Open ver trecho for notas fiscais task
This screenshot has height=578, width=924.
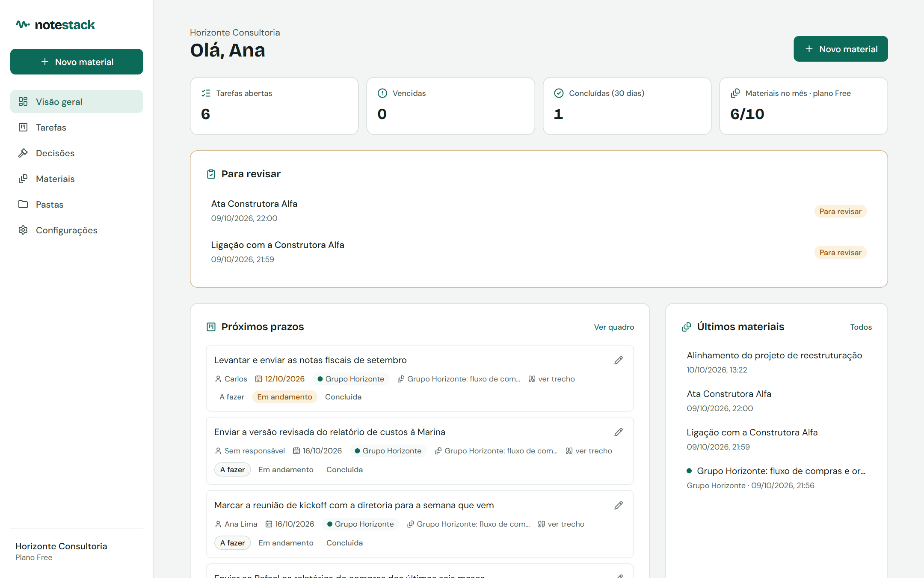pos(551,379)
